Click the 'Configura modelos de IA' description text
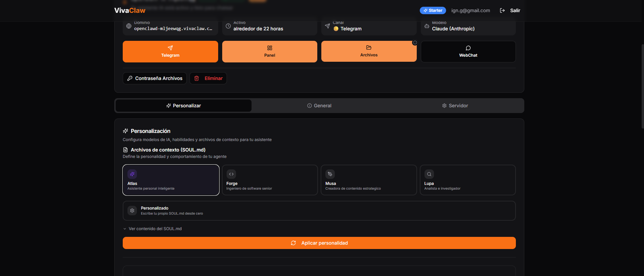 click(197, 140)
